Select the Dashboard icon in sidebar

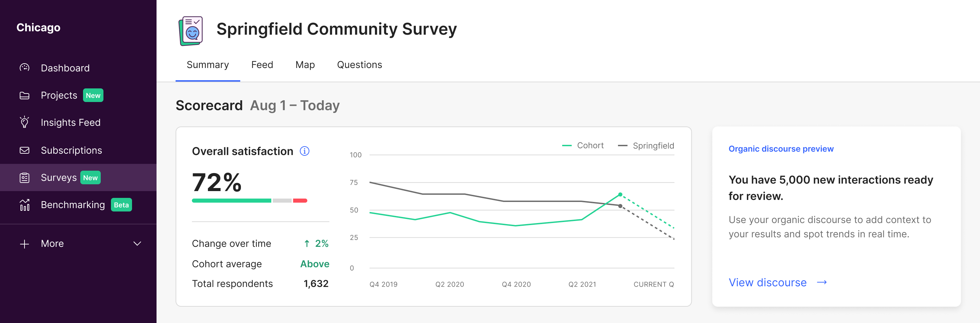24,68
